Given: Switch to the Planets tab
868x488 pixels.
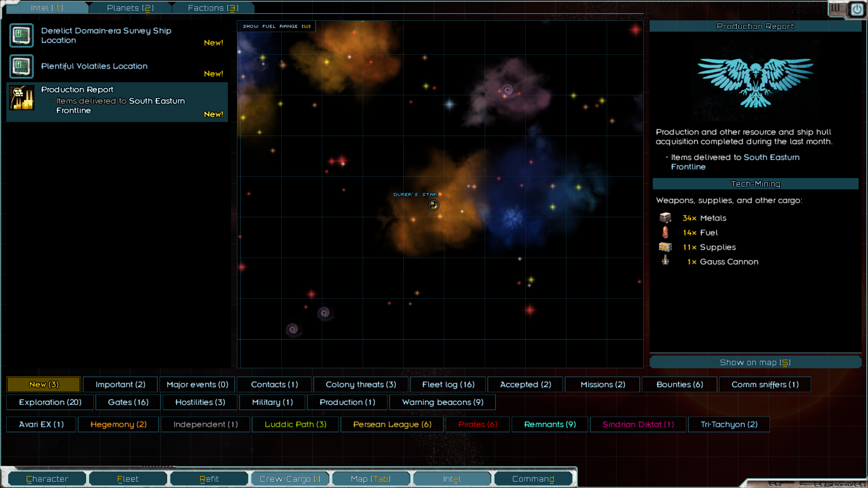Looking at the screenshot, I should coord(130,8).
